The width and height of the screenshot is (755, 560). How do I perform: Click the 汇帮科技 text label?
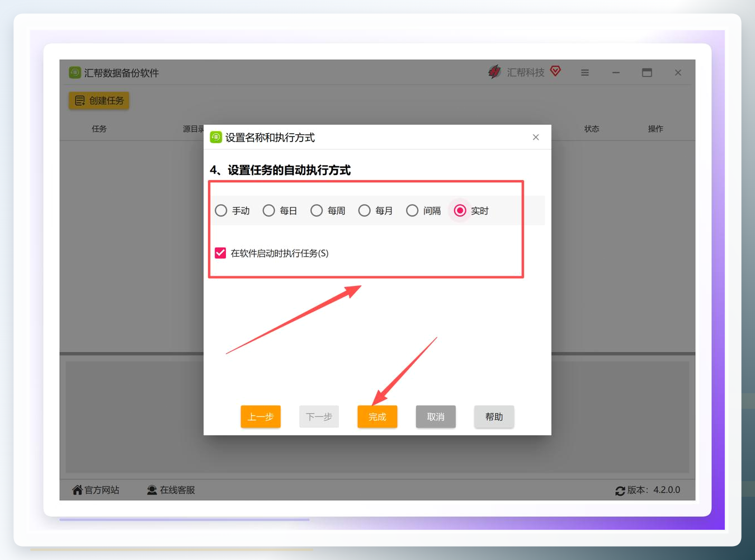point(526,73)
